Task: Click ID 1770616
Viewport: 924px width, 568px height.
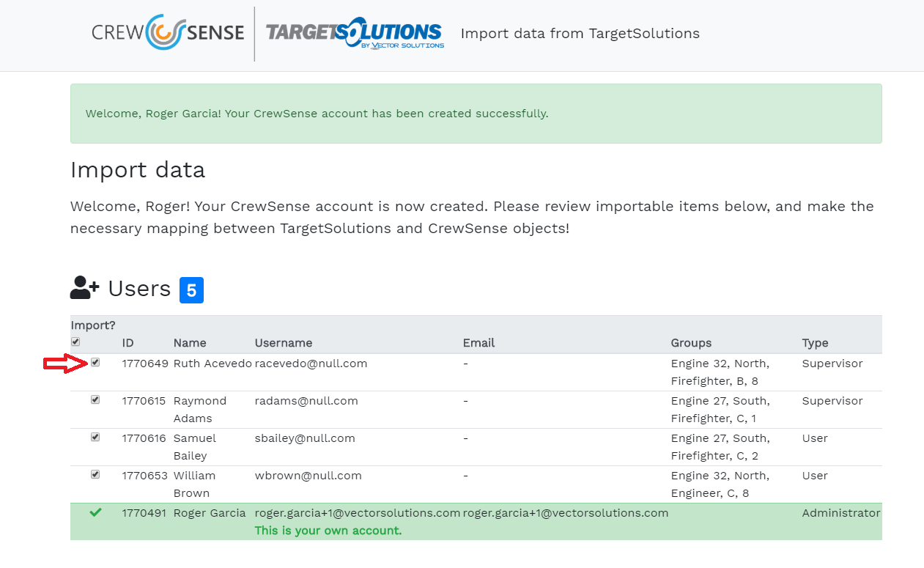Action: coord(145,438)
